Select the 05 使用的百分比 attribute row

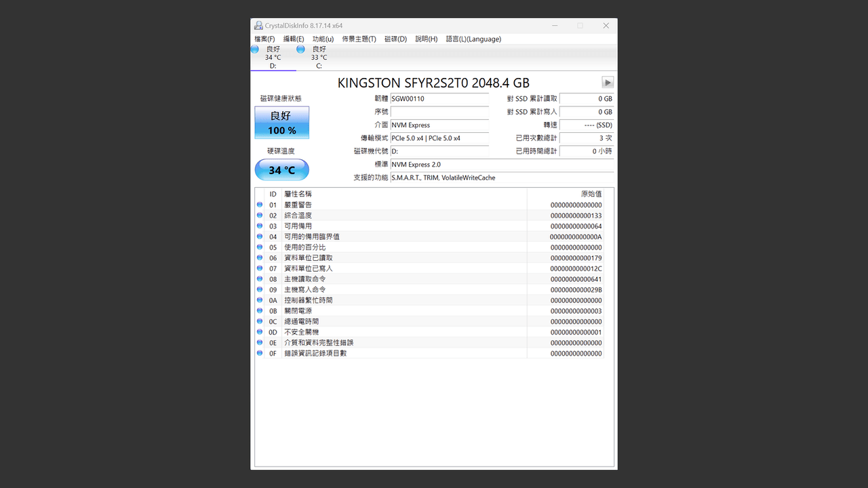[x=434, y=247]
